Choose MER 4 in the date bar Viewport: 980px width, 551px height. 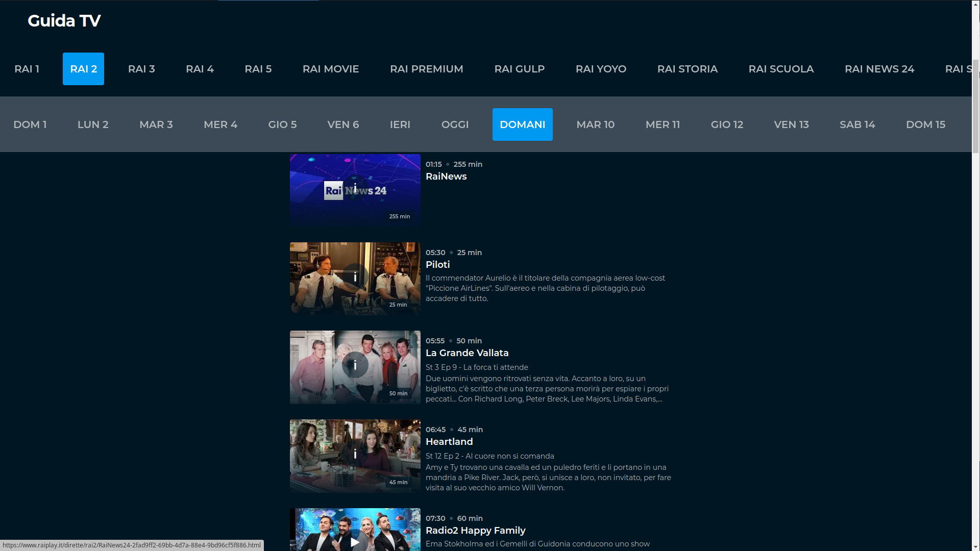(x=220, y=124)
